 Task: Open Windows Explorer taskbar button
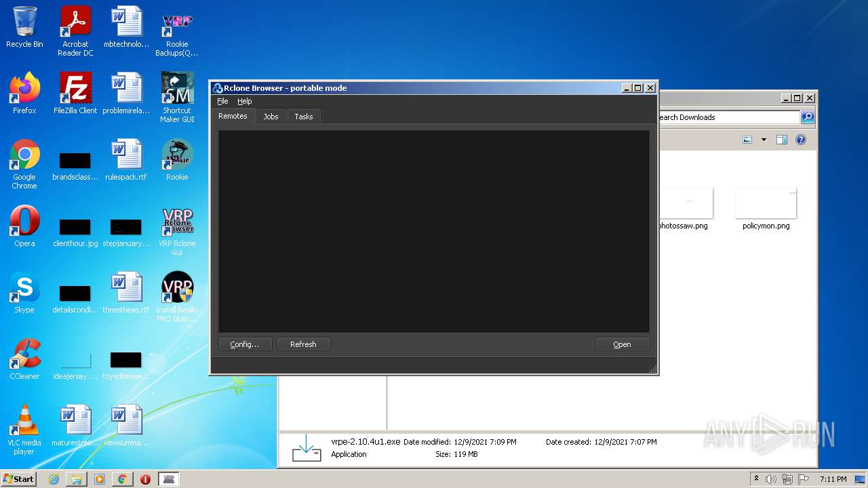coord(77,479)
